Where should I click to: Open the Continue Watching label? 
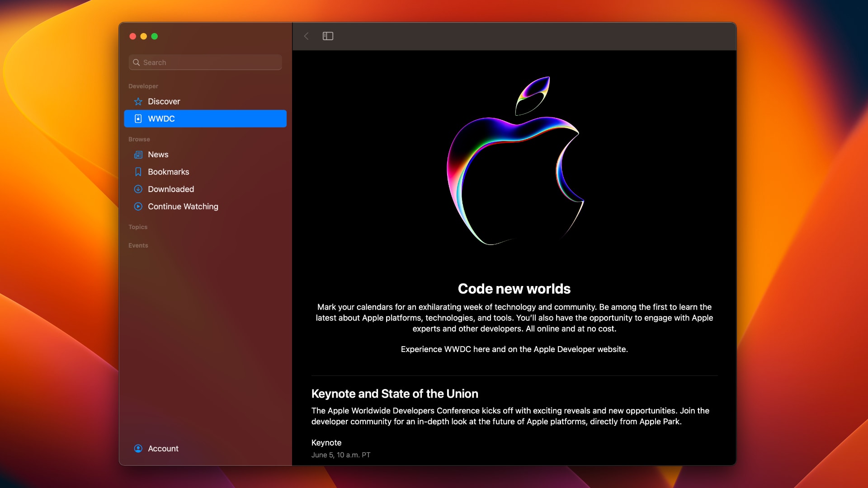183,206
